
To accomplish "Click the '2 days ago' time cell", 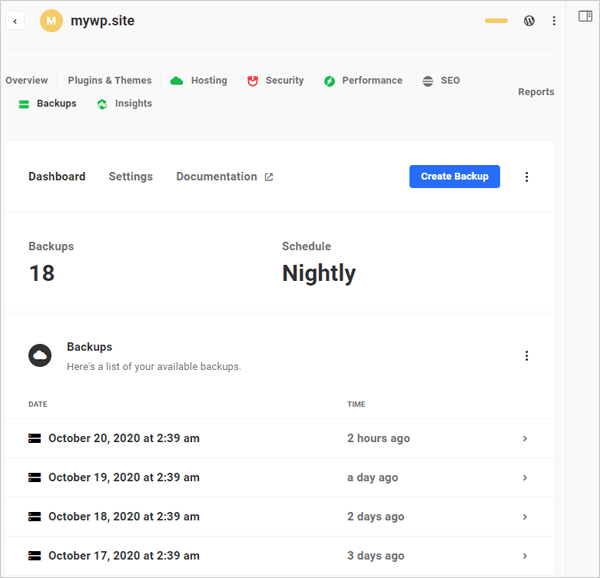I will pos(376,516).
